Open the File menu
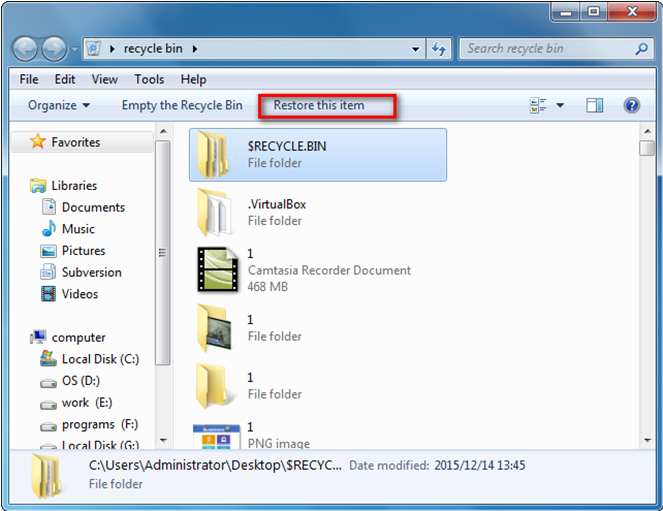Image resolution: width=663 pixels, height=511 pixels. coord(29,79)
